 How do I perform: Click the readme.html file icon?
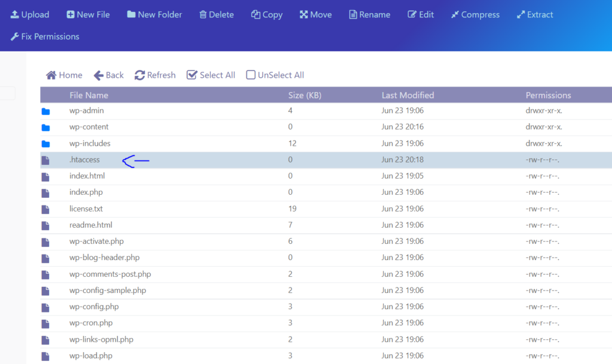45,225
